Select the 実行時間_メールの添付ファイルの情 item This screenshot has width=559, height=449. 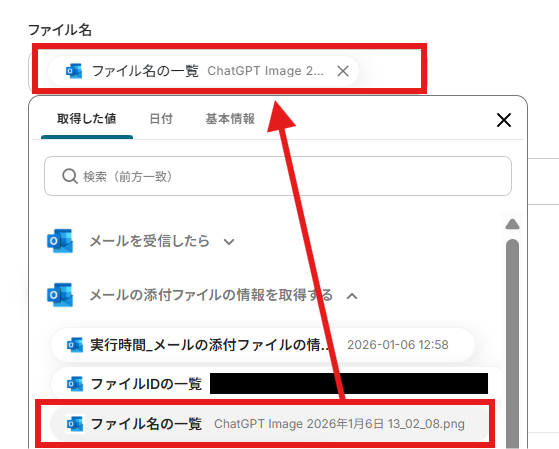coord(263,345)
